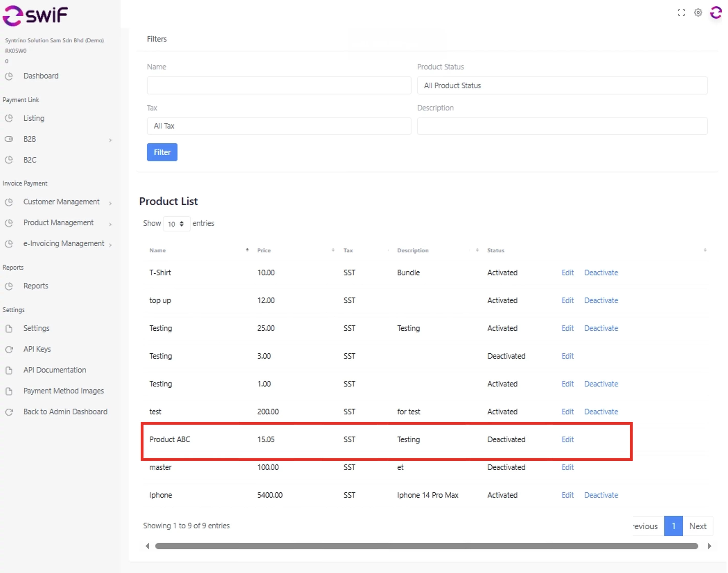The width and height of the screenshot is (728, 573).
Task: Open Reports menu item
Action: 36,286
